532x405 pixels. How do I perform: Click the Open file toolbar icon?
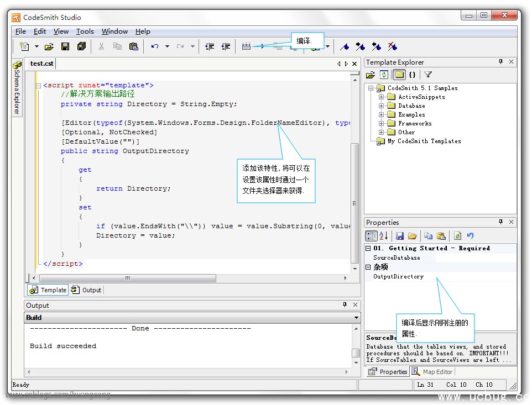[x=49, y=46]
